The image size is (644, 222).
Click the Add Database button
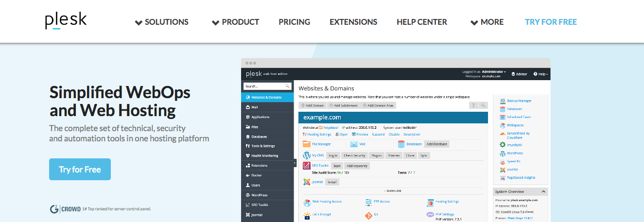coord(436,144)
